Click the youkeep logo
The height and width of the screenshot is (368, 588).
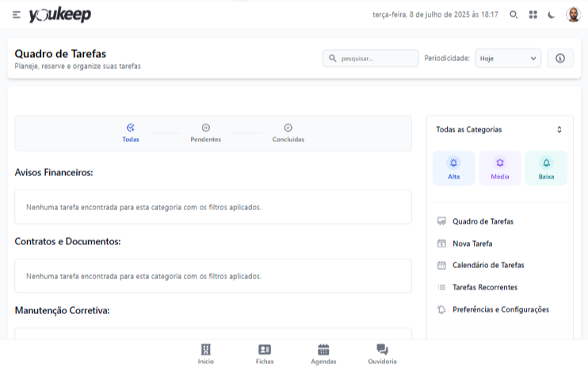[60, 15]
